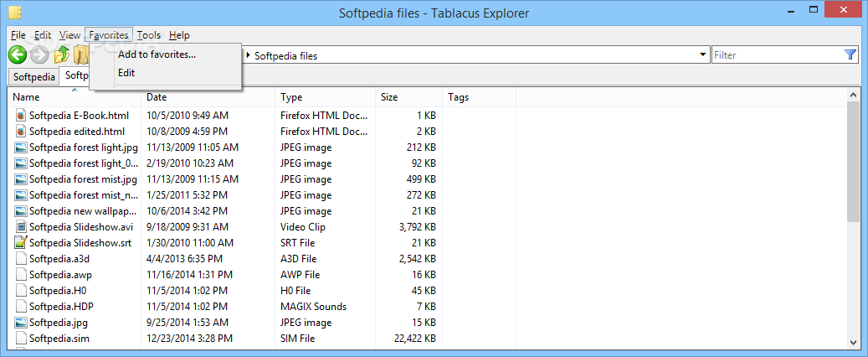The height and width of the screenshot is (357, 868).
Task: Select the Softpedia E-Book.html Firefox icon
Action: pos(21,116)
